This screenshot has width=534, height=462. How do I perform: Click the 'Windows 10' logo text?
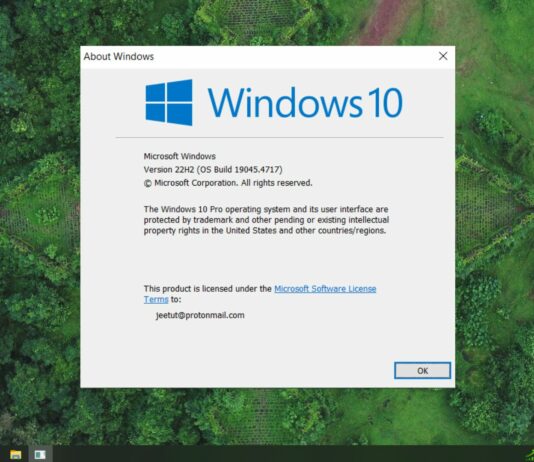pyautogui.click(x=305, y=102)
